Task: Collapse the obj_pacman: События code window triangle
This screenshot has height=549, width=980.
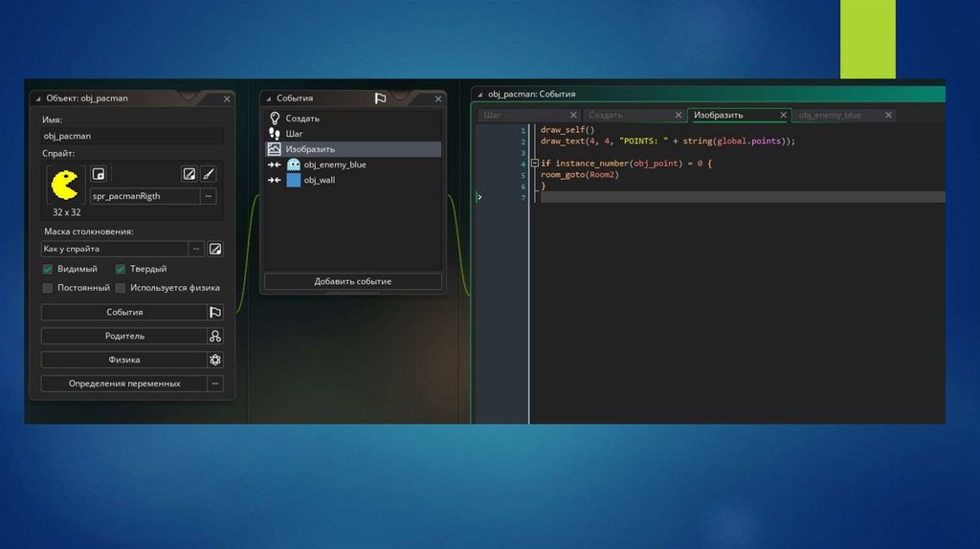Action: pyautogui.click(x=480, y=95)
